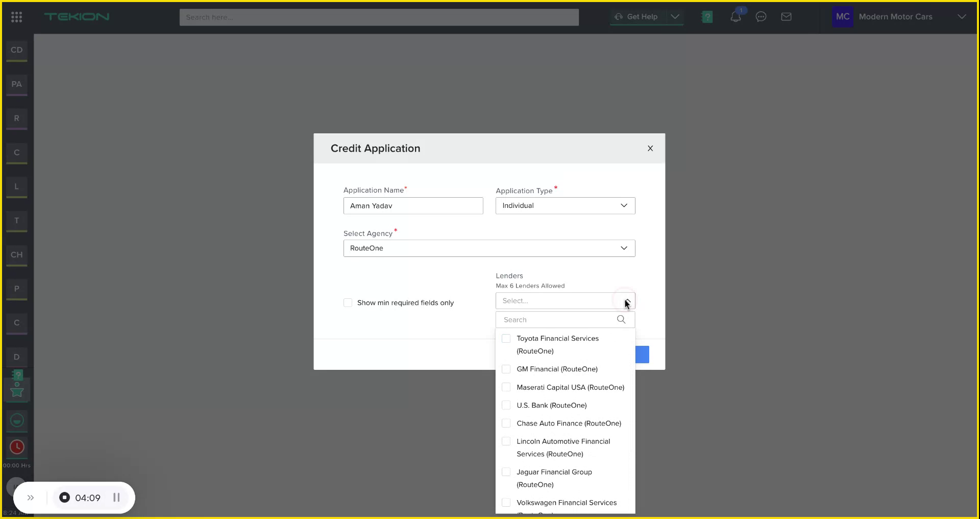Open the Application Type dropdown
Viewport: 980px width, 519px height.
[624, 205]
